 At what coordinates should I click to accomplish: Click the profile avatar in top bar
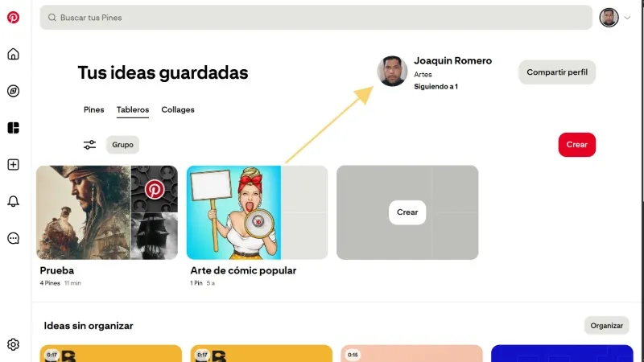(x=609, y=18)
